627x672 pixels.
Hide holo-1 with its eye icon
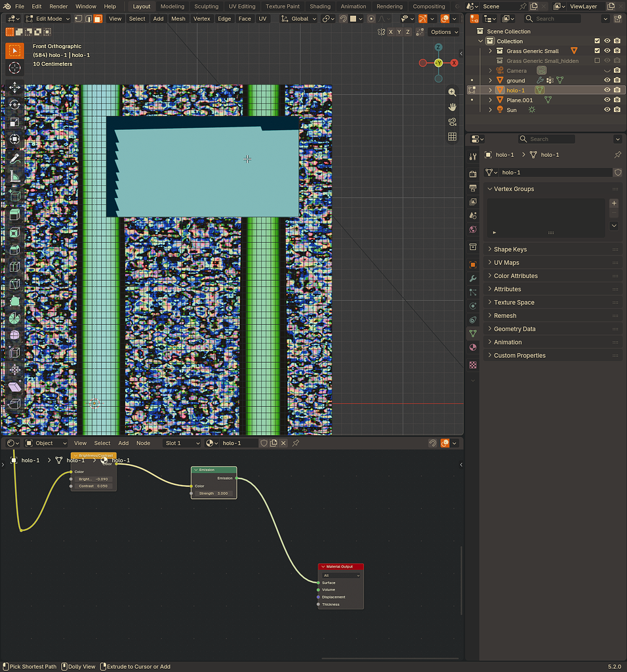(x=607, y=90)
